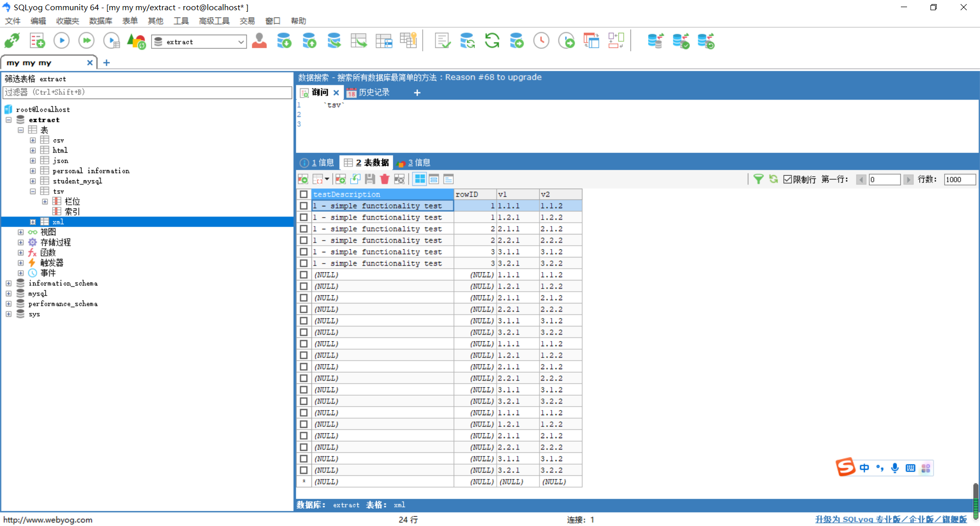Go to next page of rows arrow

pyautogui.click(x=909, y=179)
